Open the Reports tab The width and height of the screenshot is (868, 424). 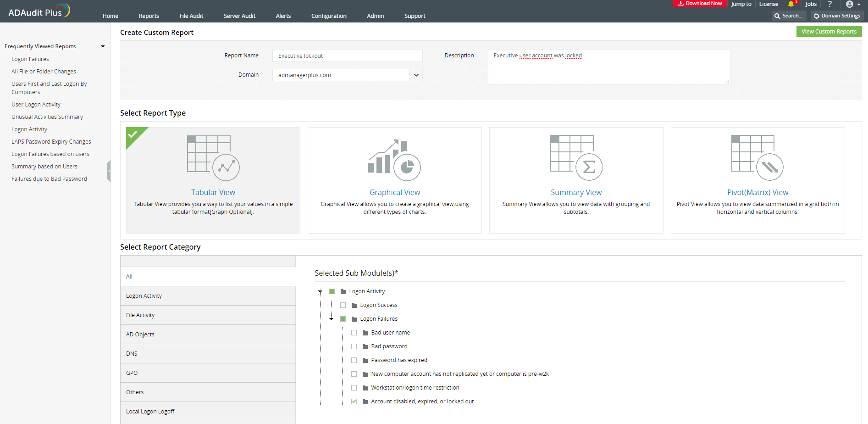[x=149, y=16]
